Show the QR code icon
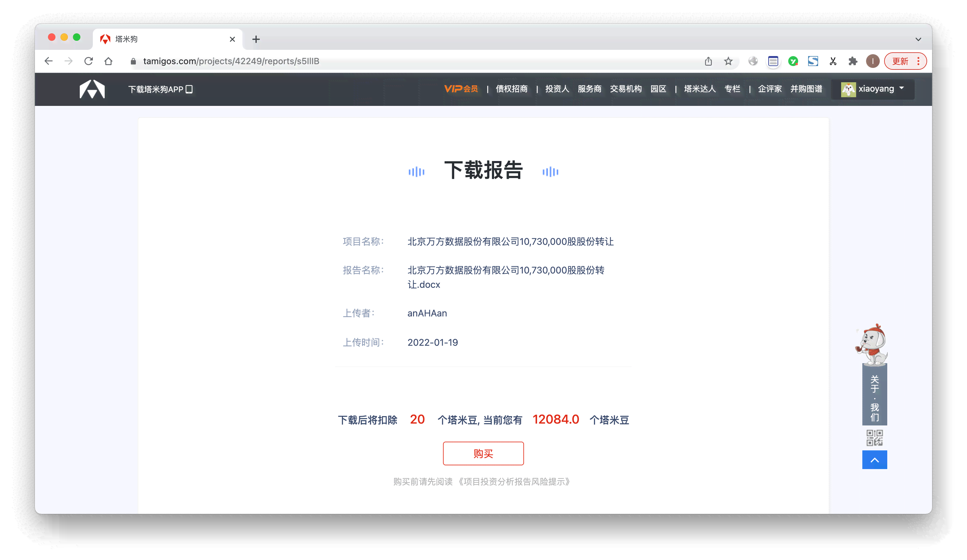The height and width of the screenshot is (560, 967). 874,438
